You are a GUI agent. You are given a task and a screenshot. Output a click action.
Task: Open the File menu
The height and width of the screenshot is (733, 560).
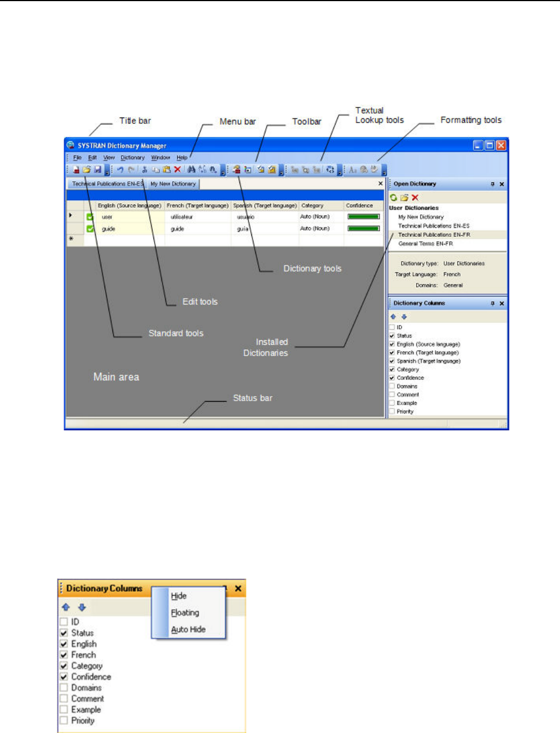pyautogui.click(x=78, y=158)
